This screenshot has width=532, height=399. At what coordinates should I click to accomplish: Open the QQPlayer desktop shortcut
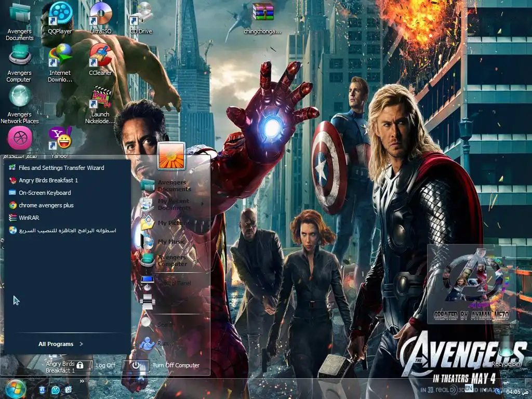(60, 18)
